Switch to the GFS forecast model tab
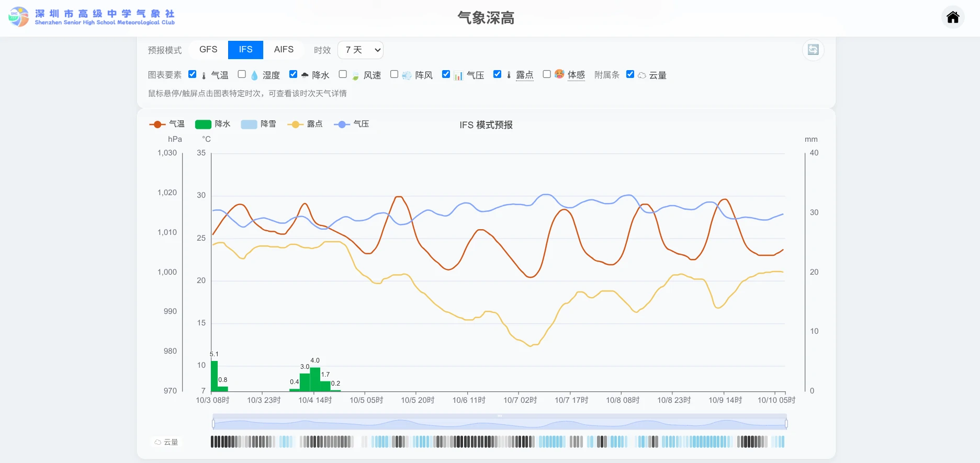The width and height of the screenshot is (980, 463). click(x=208, y=50)
